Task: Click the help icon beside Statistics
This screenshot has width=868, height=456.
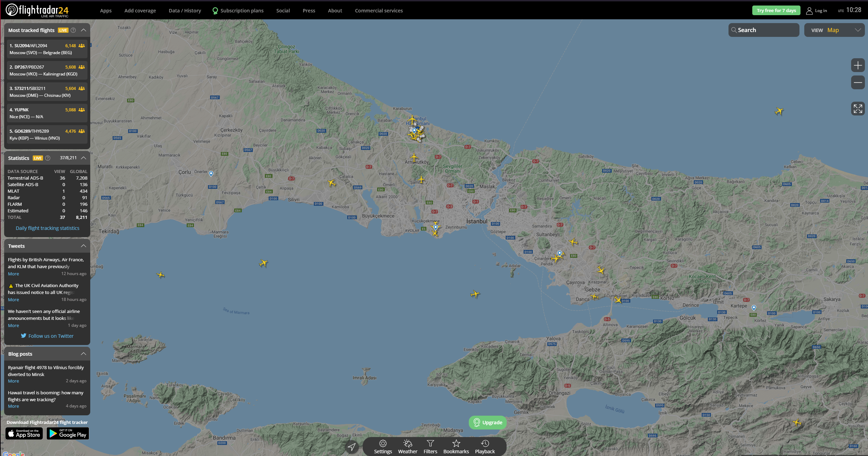Action: [48, 158]
